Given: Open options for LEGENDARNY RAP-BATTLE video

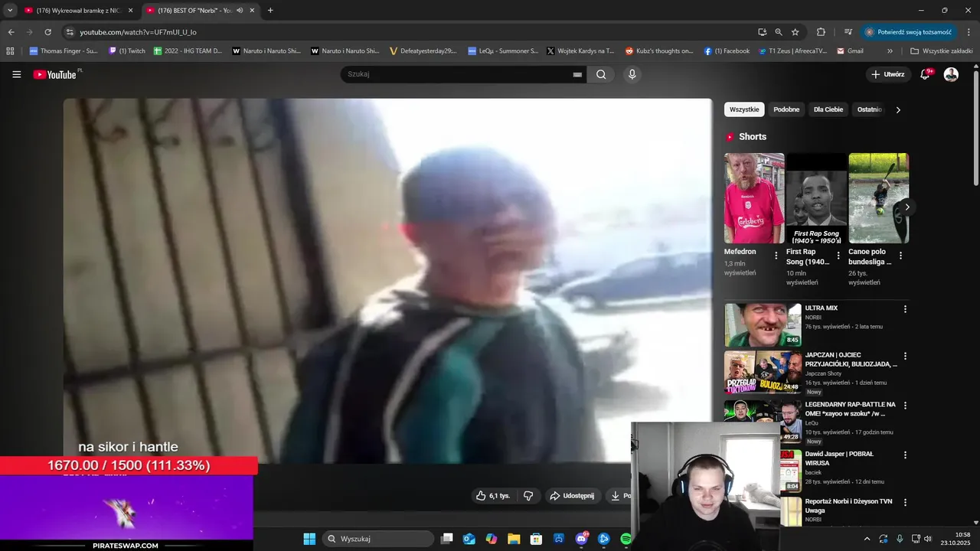Looking at the screenshot, I should [x=905, y=406].
